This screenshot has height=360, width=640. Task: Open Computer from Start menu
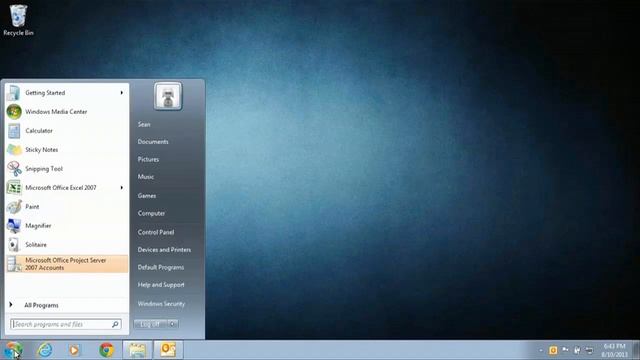(151, 213)
